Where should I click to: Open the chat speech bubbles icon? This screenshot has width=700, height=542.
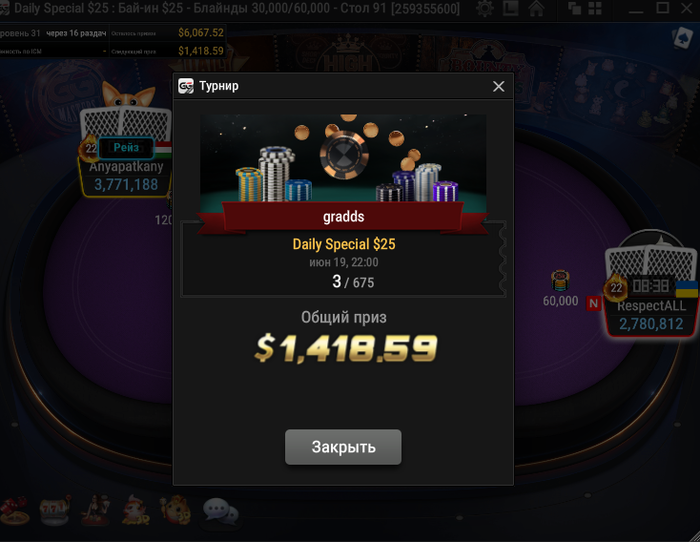click(x=221, y=512)
